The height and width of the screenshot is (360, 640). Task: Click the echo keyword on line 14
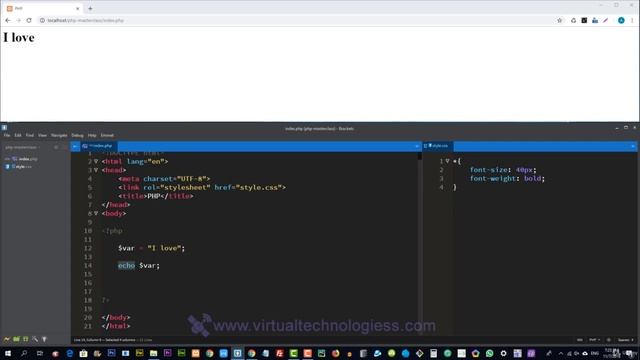click(126, 266)
